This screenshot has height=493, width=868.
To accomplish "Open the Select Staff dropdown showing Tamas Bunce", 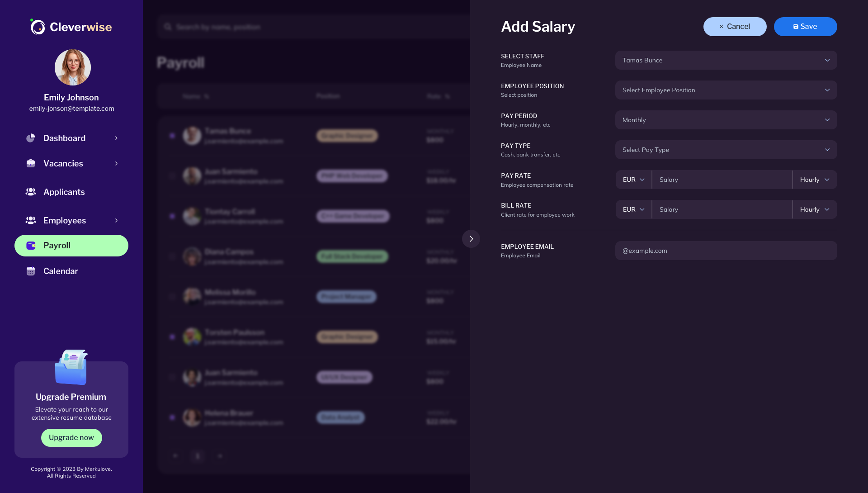I will click(x=725, y=60).
